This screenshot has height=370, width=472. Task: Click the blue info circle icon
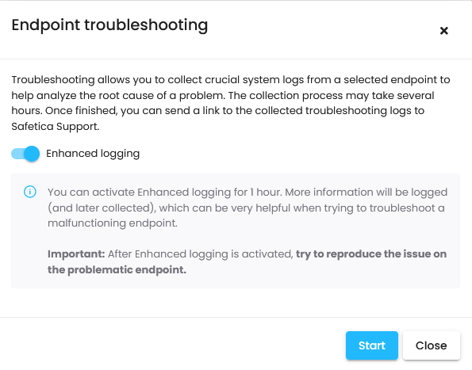coord(30,192)
